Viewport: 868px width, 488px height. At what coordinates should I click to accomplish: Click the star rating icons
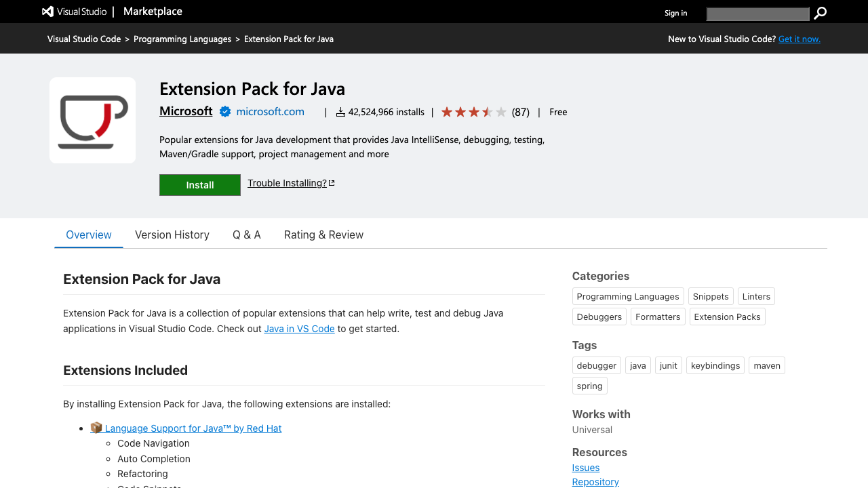474,112
